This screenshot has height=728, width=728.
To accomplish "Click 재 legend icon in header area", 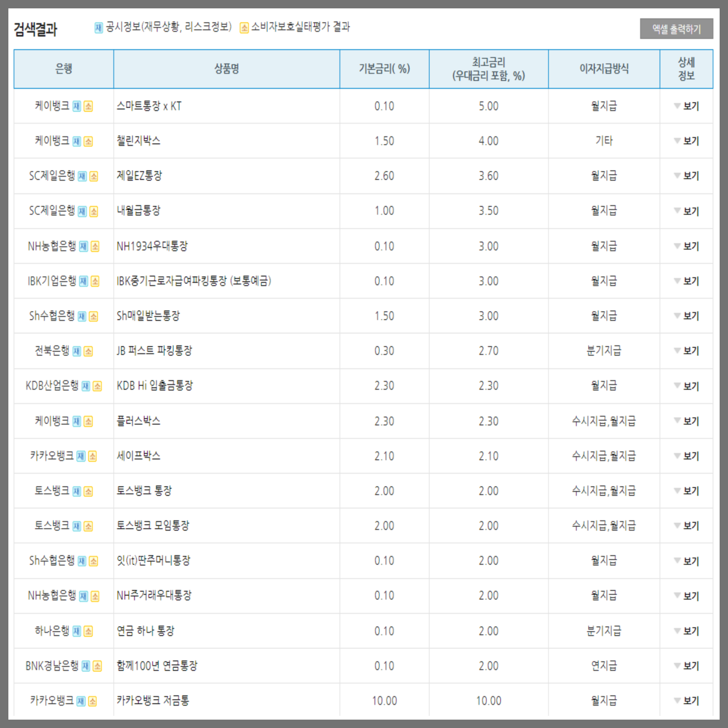I will click(x=99, y=27).
